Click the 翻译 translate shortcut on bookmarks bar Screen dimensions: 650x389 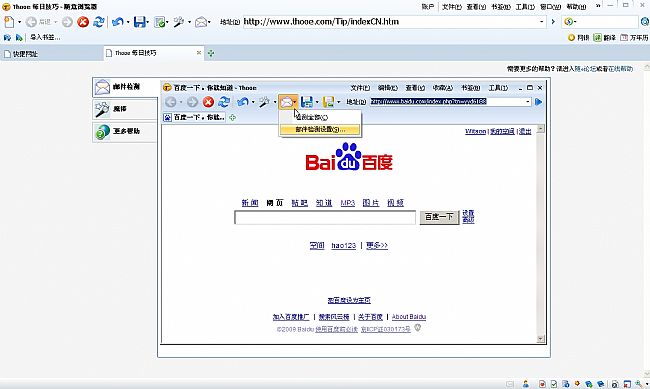pos(605,37)
